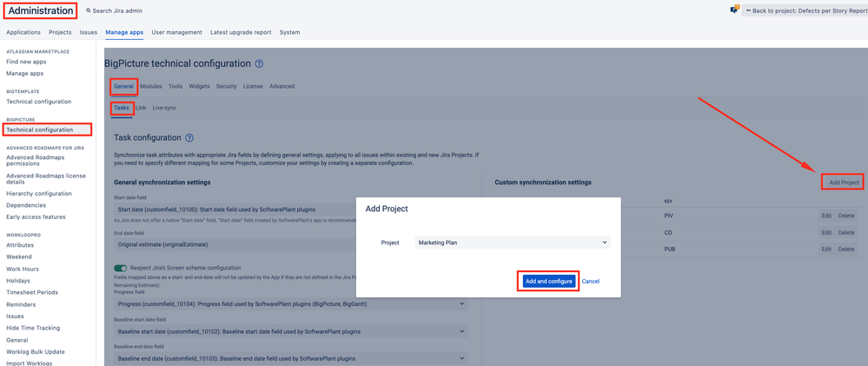Click Back to project: Defects per Story Report
This screenshot has height=366, width=868.
point(805,10)
